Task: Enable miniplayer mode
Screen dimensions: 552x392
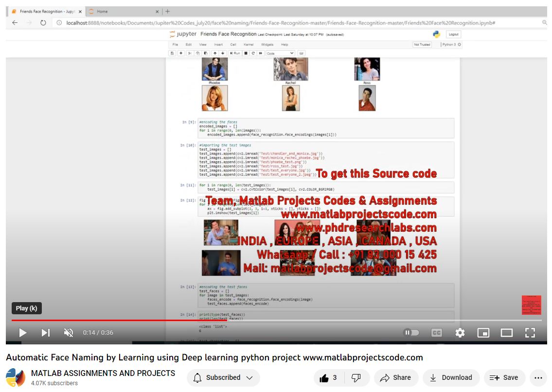Action: click(x=483, y=333)
